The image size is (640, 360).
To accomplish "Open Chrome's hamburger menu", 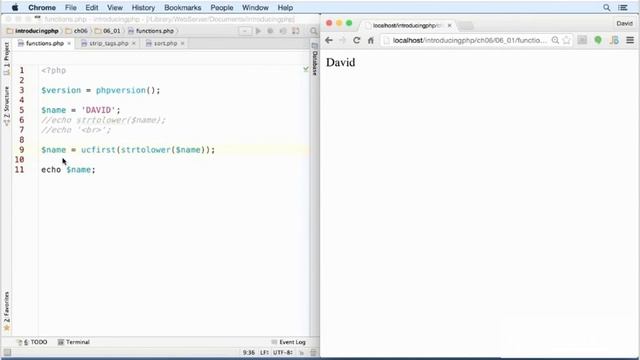I will tap(630, 40).
